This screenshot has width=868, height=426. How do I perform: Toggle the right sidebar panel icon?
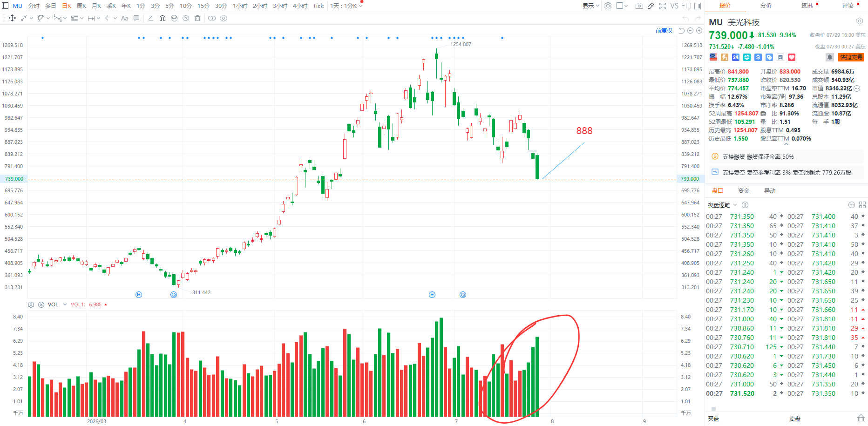point(698,6)
